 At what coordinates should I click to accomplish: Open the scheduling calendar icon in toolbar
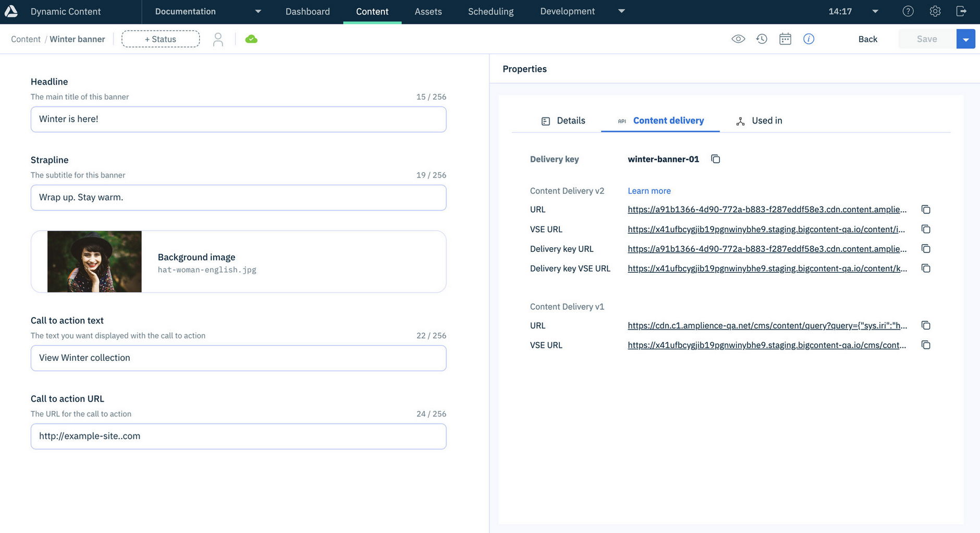coord(785,39)
